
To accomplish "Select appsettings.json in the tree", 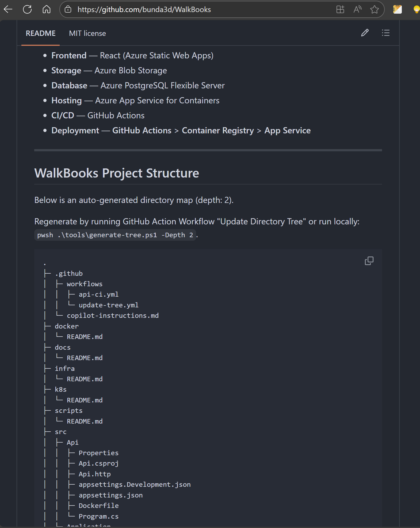I will pos(110,495).
